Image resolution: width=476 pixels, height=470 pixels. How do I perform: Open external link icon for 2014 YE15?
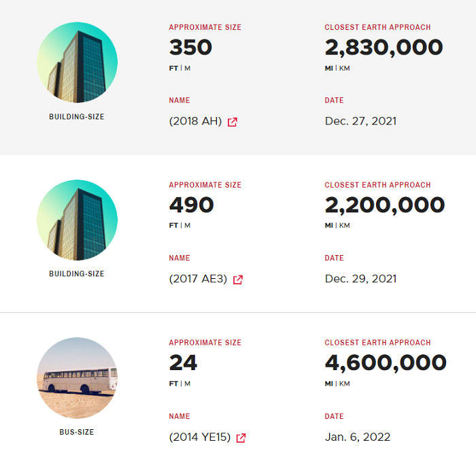click(x=241, y=438)
